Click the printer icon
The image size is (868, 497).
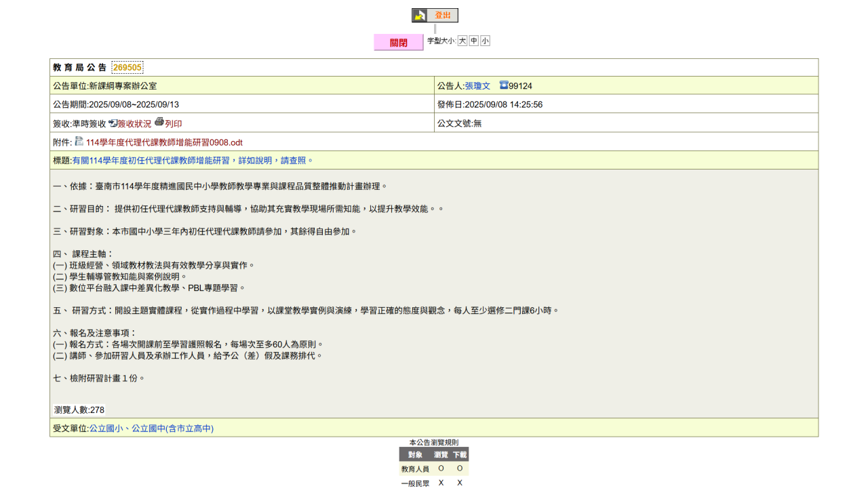click(x=159, y=123)
